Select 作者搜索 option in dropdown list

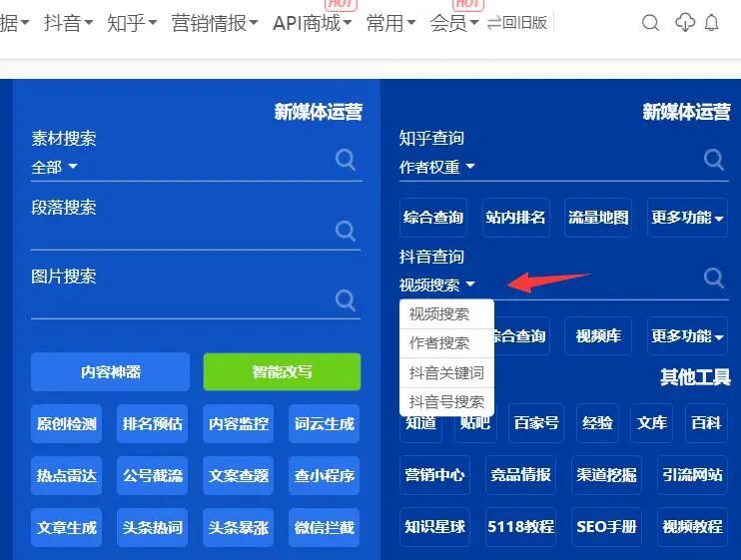pos(446,343)
